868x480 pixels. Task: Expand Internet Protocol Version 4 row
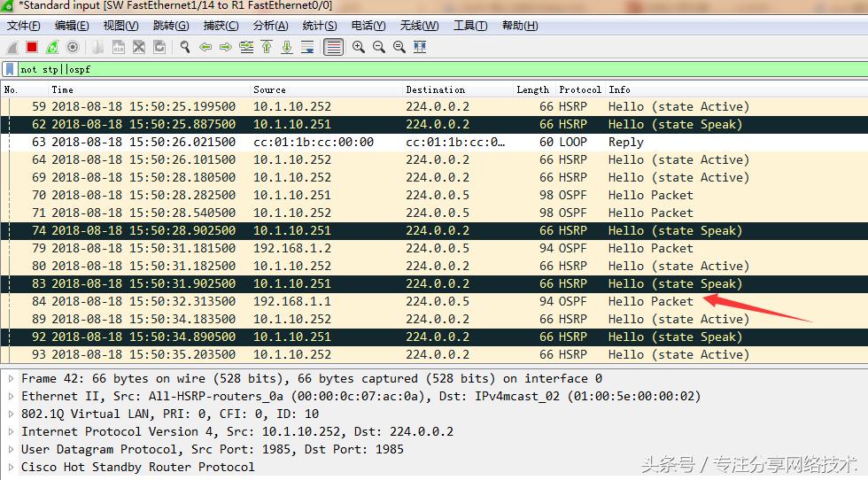(x=11, y=432)
